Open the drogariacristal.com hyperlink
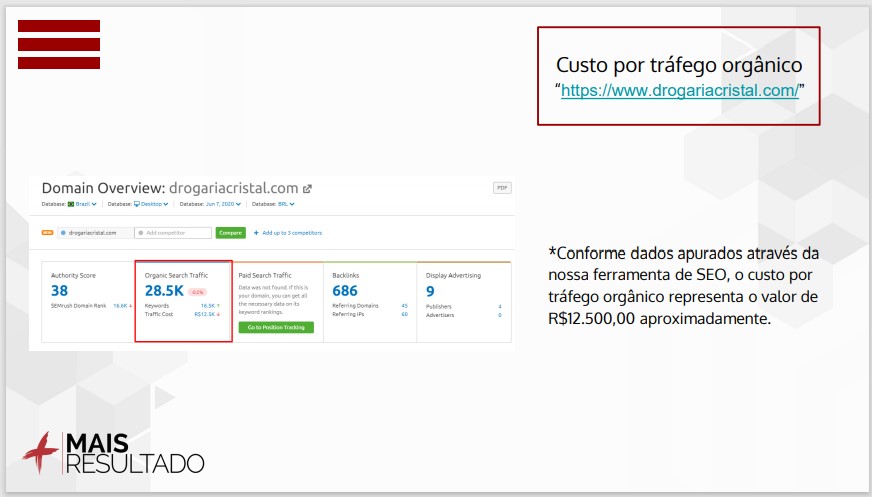872x497 pixels. [x=680, y=90]
